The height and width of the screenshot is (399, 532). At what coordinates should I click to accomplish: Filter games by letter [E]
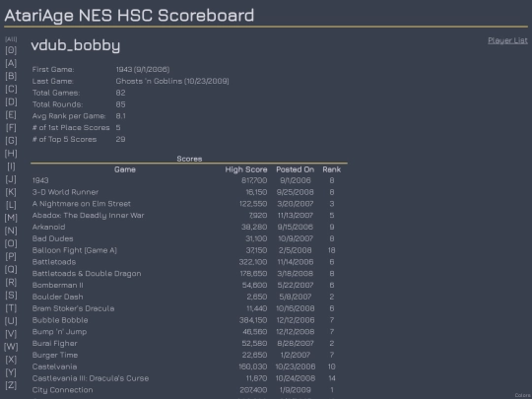click(x=11, y=114)
